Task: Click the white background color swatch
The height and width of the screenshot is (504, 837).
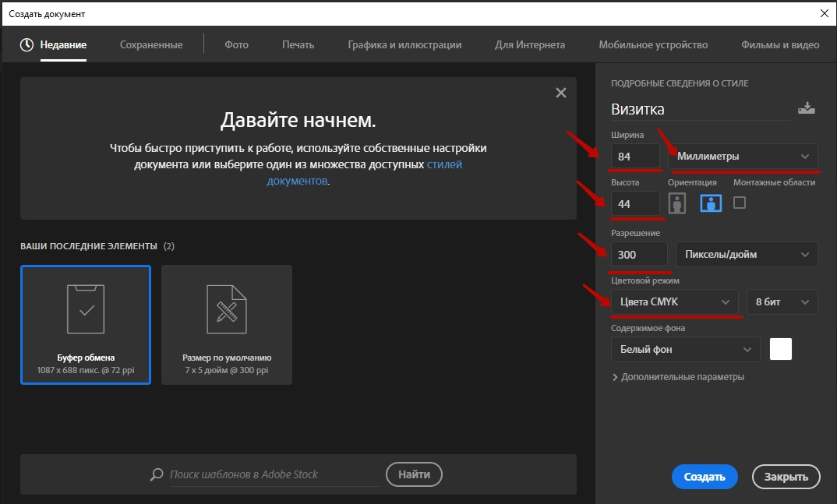Action: [780, 350]
